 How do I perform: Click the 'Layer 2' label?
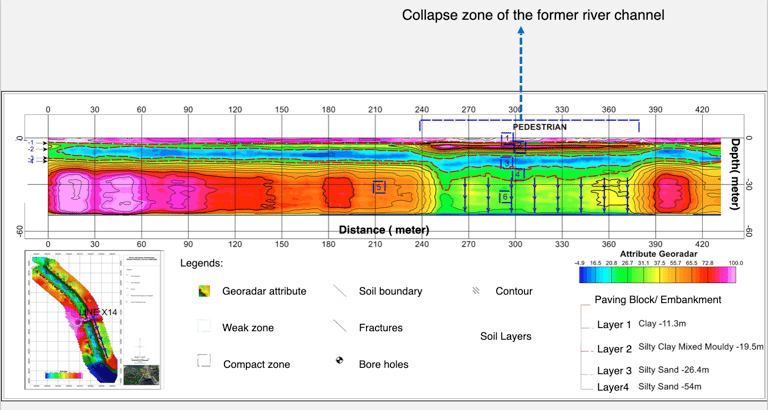click(x=614, y=349)
